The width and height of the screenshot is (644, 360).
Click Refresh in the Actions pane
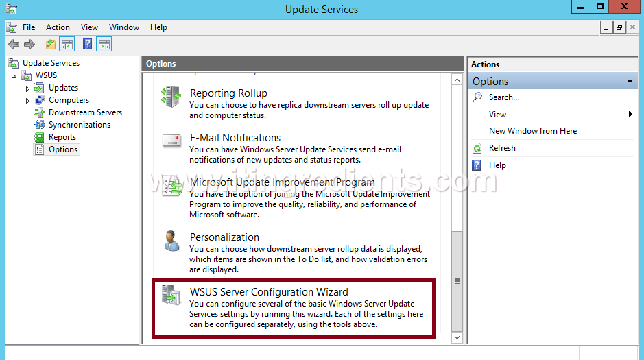point(502,148)
